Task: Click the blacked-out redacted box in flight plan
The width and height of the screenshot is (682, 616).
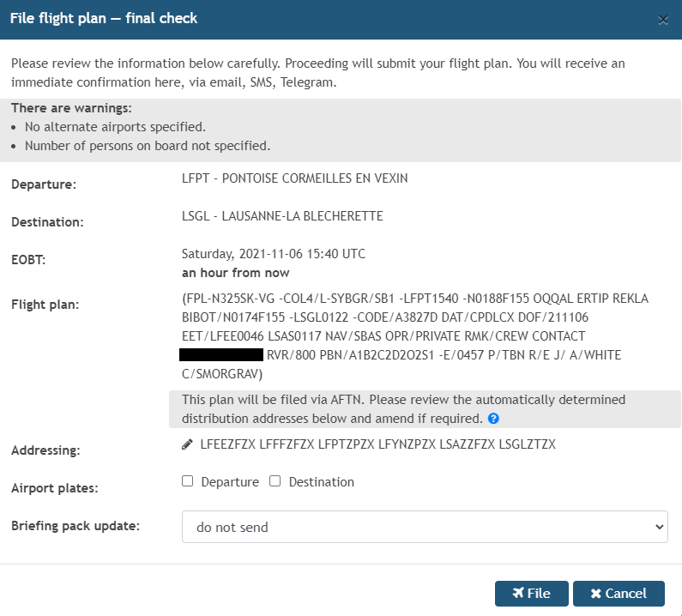Action: click(220, 355)
